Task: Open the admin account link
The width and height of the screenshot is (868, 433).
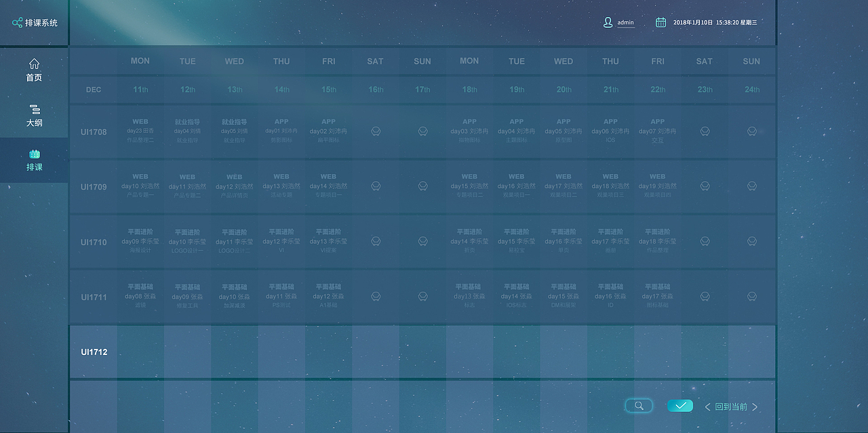Action: [625, 22]
